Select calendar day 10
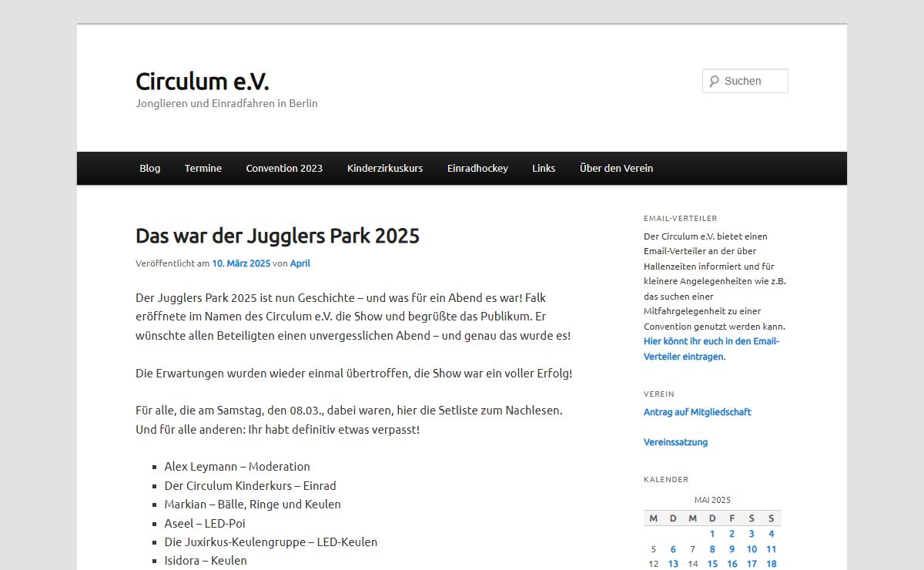Screen dimensions: 924x570 click(x=752, y=549)
